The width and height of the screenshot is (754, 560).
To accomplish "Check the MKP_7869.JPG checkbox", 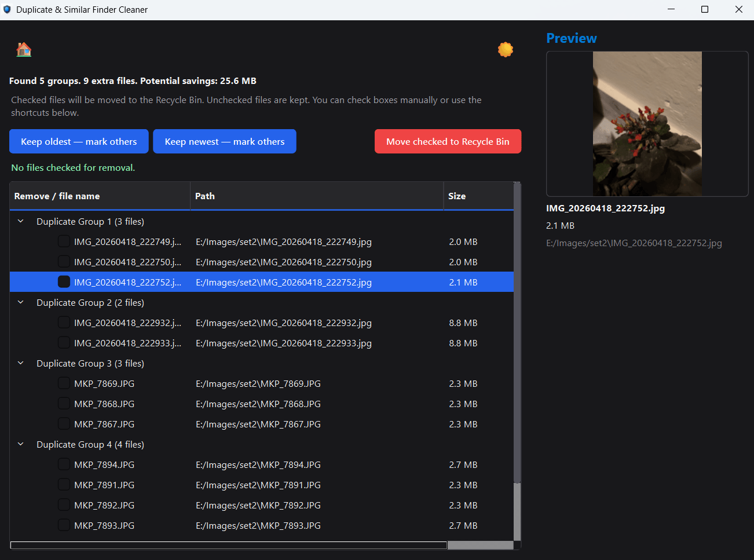I will tap(64, 383).
